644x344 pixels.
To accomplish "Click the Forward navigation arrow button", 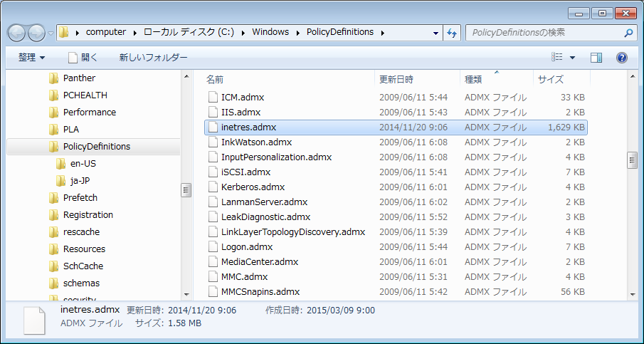I will [x=36, y=32].
